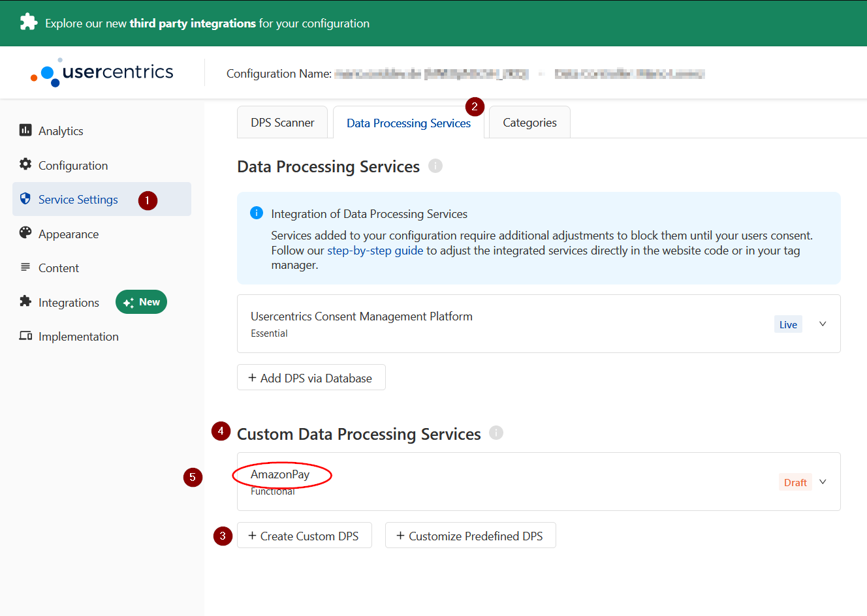Click the Analytics bar chart icon
867x616 pixels.
(25, 131)
